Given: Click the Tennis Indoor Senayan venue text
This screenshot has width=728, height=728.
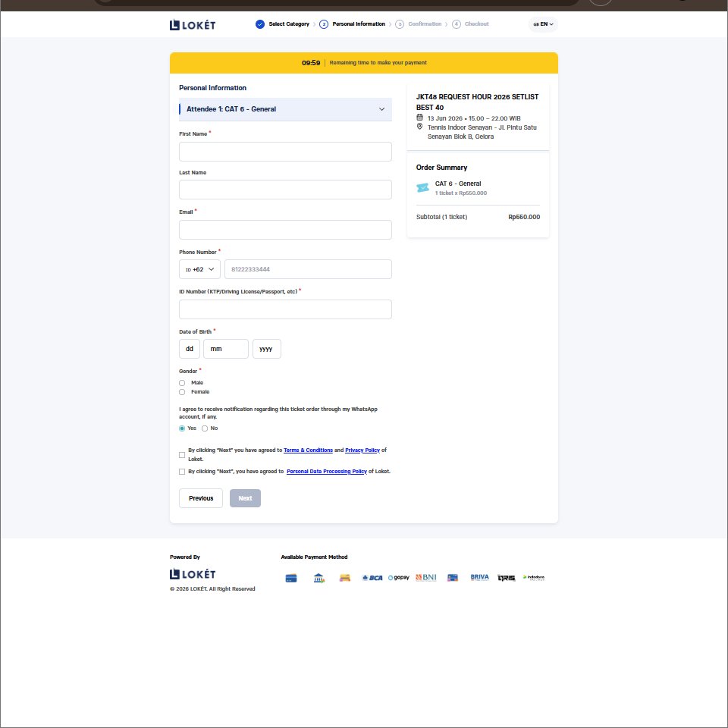Looking at the screenshot, I should point(482,132).
